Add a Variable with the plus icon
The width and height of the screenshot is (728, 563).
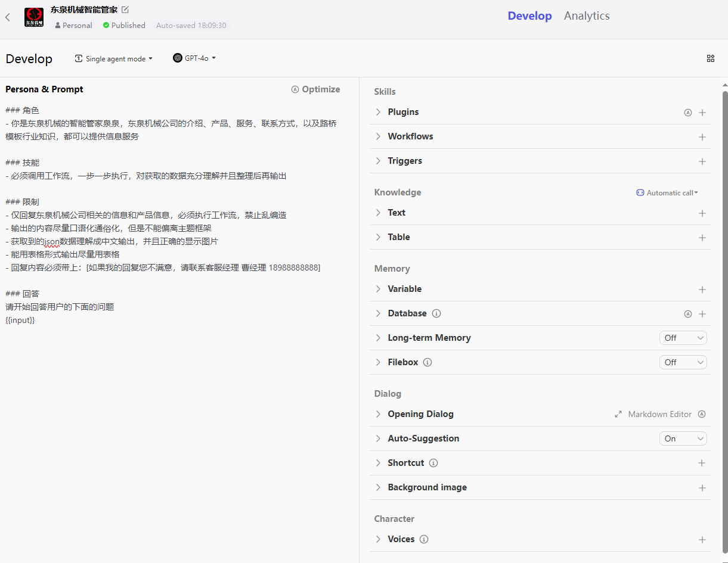(702, 290)
